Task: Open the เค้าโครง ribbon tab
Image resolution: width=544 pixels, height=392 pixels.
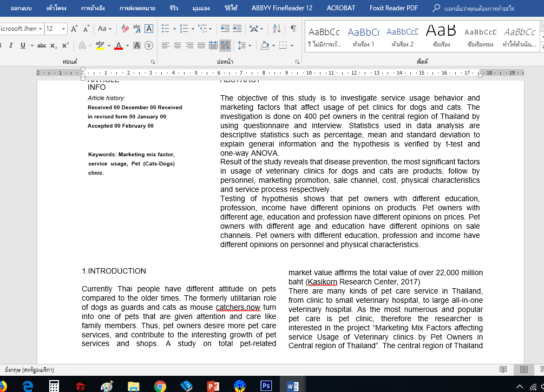Action: [56, 8]
